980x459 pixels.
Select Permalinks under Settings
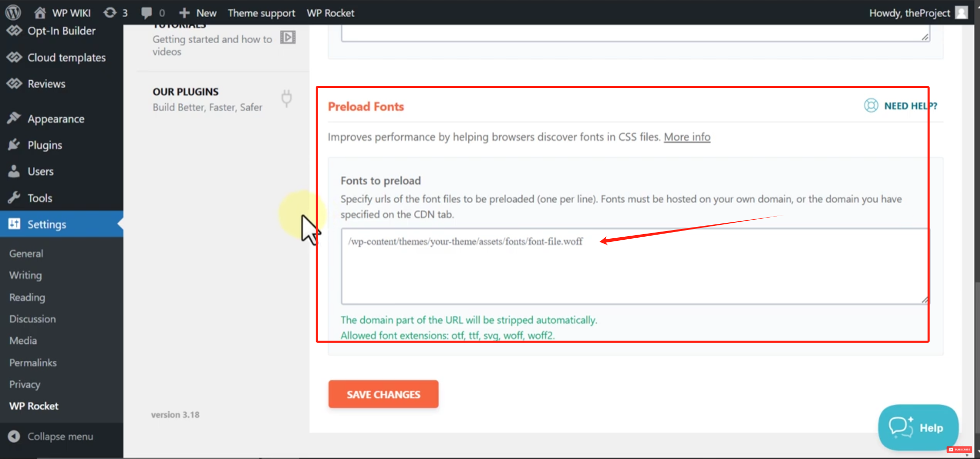tap(33, 363)
